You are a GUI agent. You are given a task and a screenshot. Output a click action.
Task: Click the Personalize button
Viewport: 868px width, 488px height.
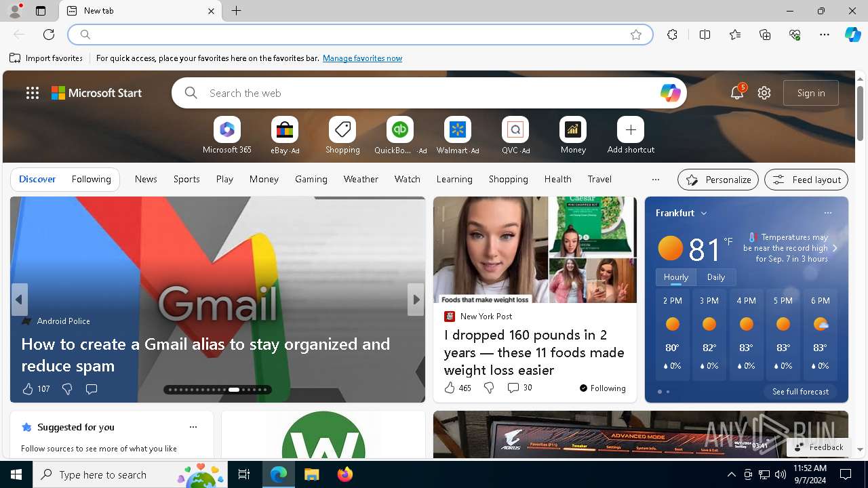point(718,180)
